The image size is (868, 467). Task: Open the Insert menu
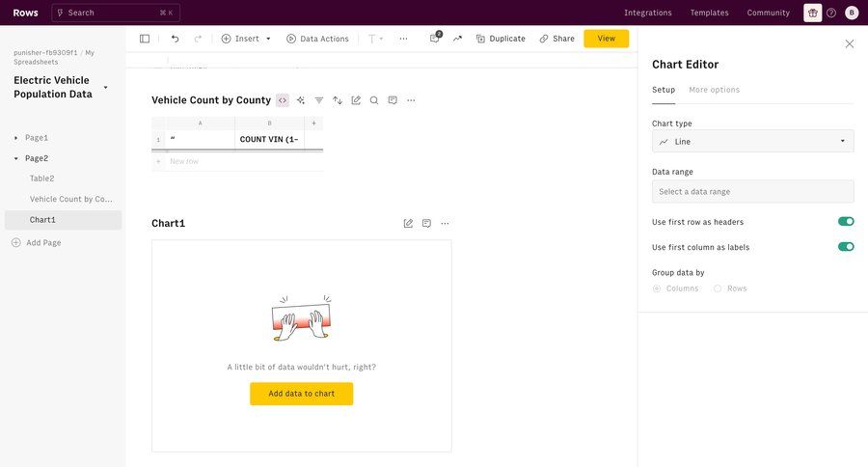pos(246,39)
